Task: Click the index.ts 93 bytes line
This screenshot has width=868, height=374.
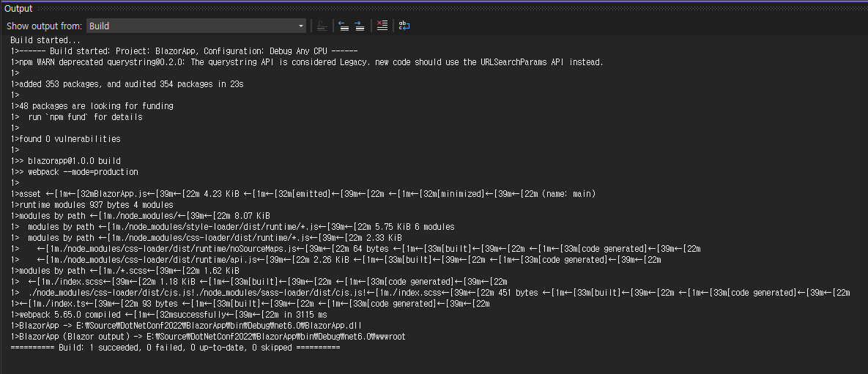Action: point(251,304)
